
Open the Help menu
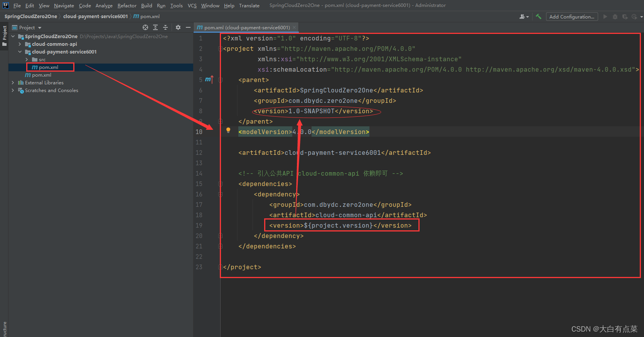[229, 5]
